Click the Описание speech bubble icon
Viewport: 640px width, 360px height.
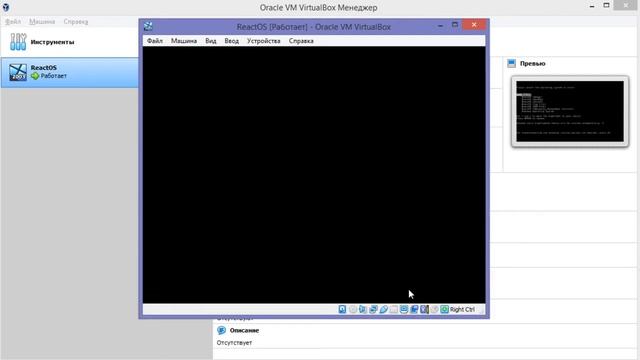pos(221,330)
